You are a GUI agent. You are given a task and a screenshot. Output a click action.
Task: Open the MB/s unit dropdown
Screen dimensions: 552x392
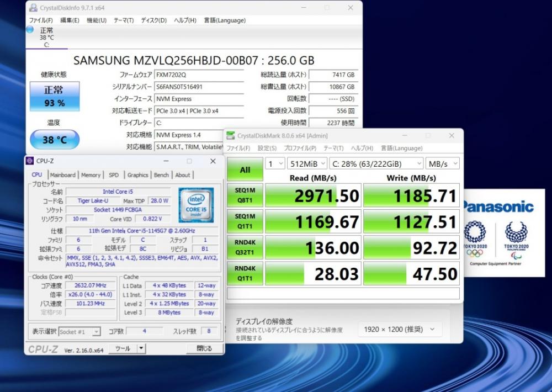tap(442, 164)
